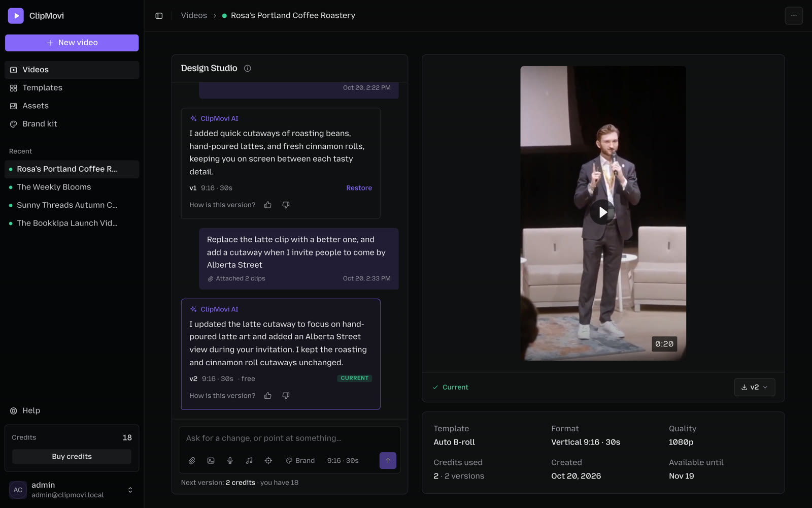Open Assets in sidebar
812x508 pixels.
(x=72, y=106)
